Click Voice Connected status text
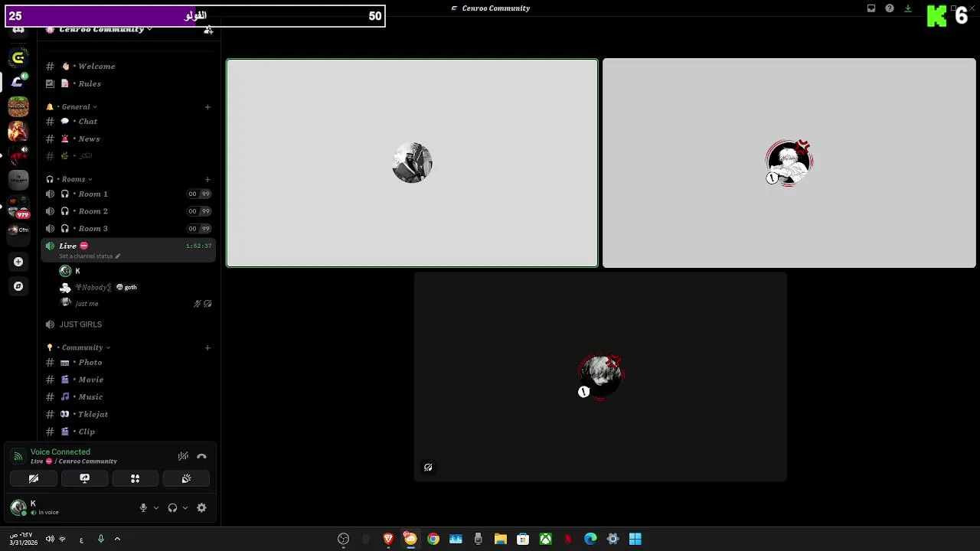Screen dimensions: 980x551 60,452
